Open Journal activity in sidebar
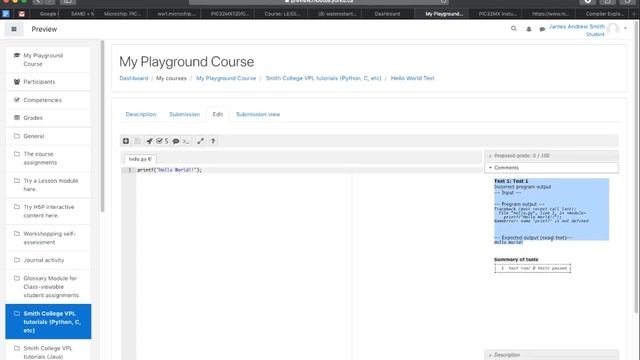This screenshot has width=640, height=360. [48, 260]
